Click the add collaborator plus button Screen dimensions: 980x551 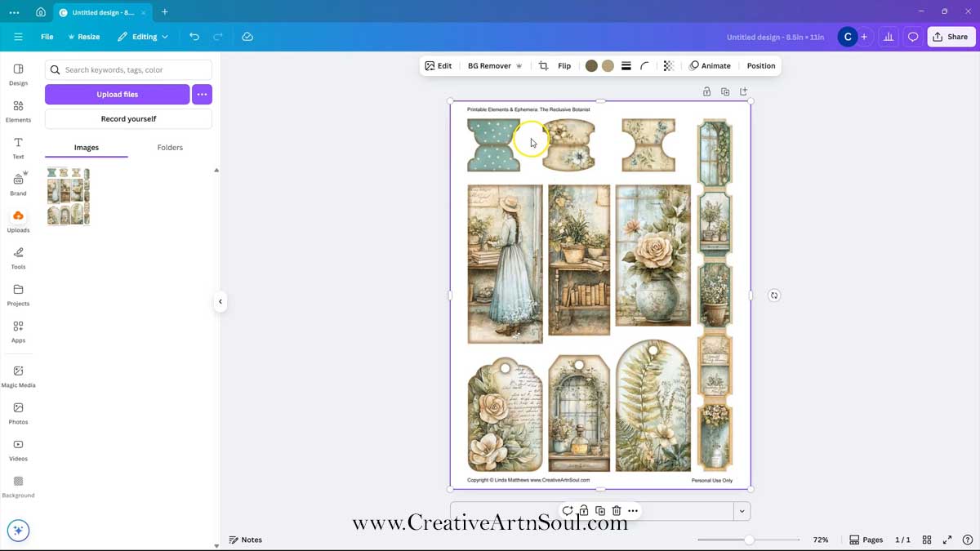(864, 37)
